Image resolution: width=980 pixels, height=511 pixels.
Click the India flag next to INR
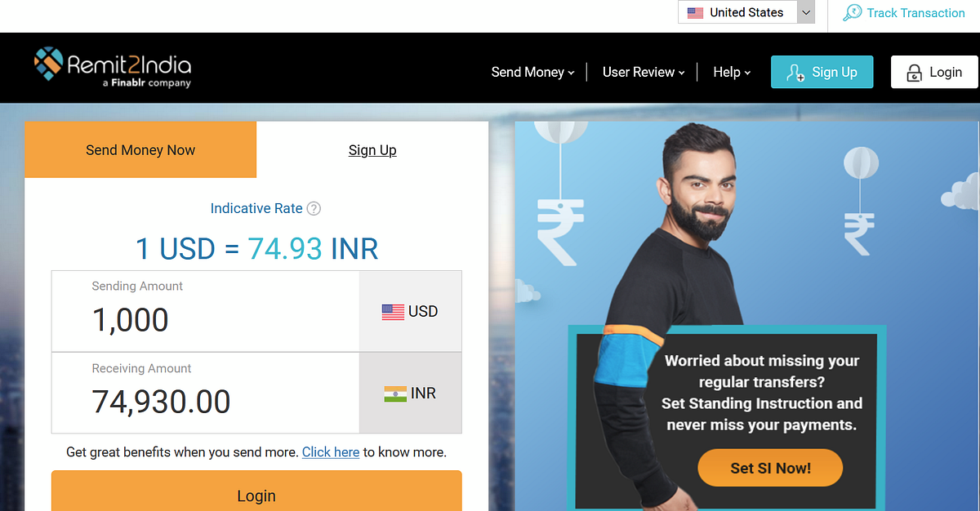pyautogui.click(x=395, y=393)
